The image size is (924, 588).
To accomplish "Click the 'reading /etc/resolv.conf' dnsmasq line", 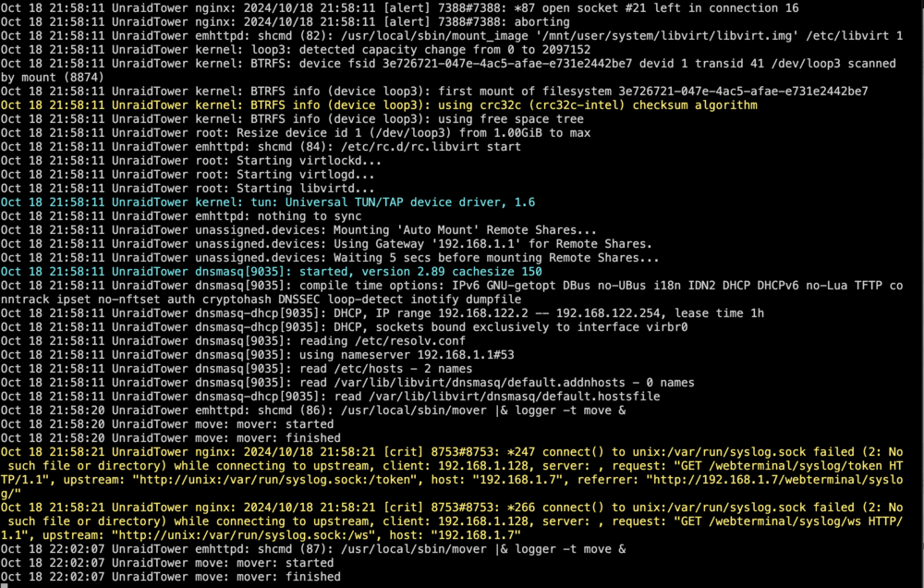I will tap(233, 341).
